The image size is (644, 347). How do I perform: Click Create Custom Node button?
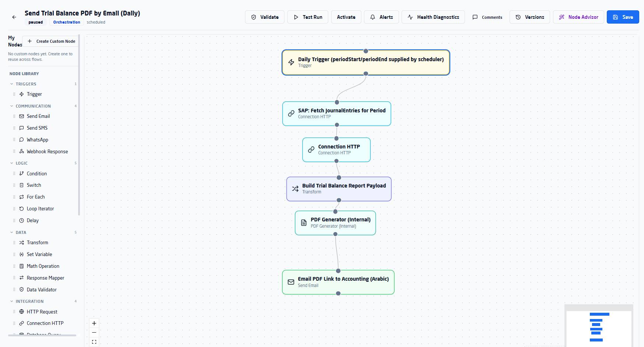[x=51, y=41]
